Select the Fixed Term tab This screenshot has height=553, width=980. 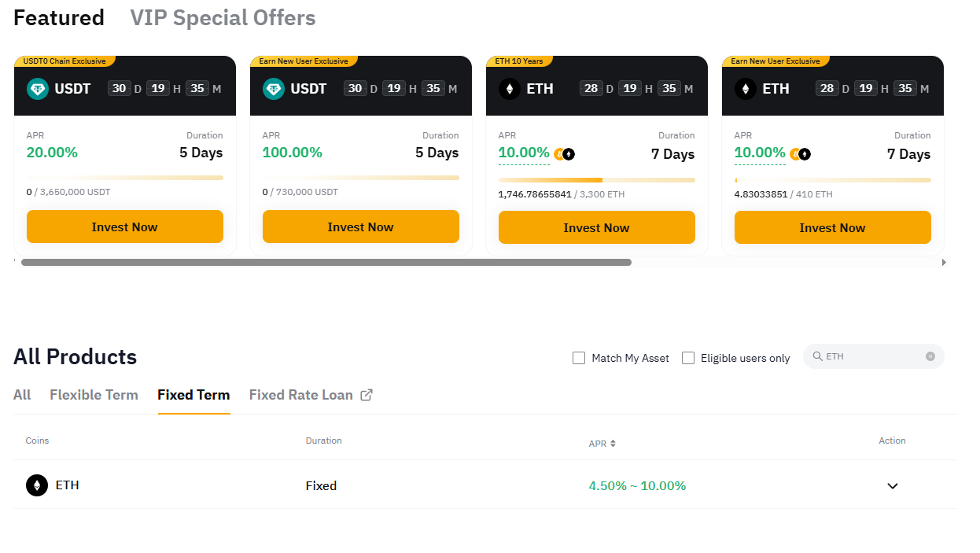(x=193, y=395)
